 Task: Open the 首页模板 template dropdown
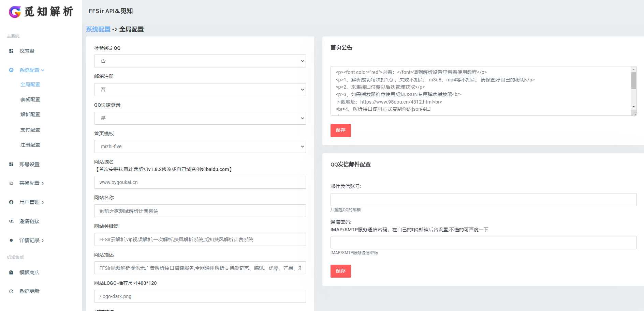pyautogui.click(x=200, y=146)
